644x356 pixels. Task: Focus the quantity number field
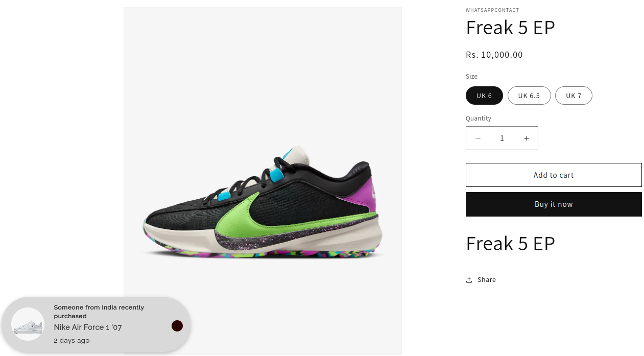click(x=502, y=138)
